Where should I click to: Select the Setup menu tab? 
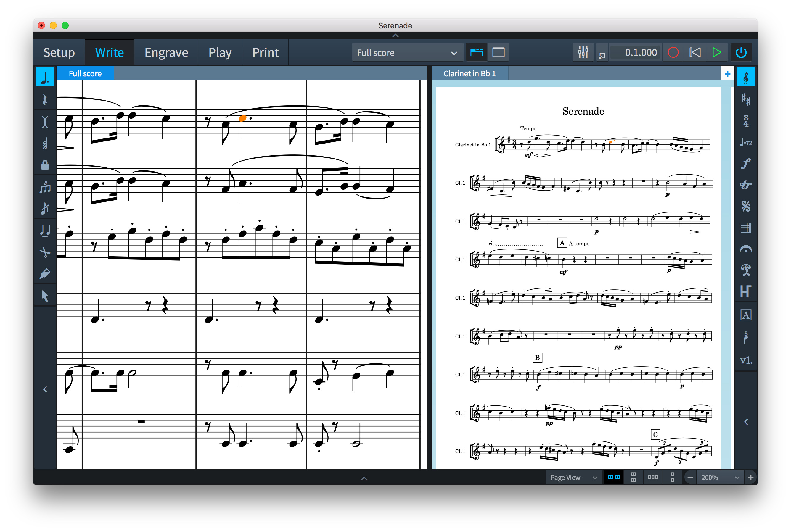tap(59, 52)
